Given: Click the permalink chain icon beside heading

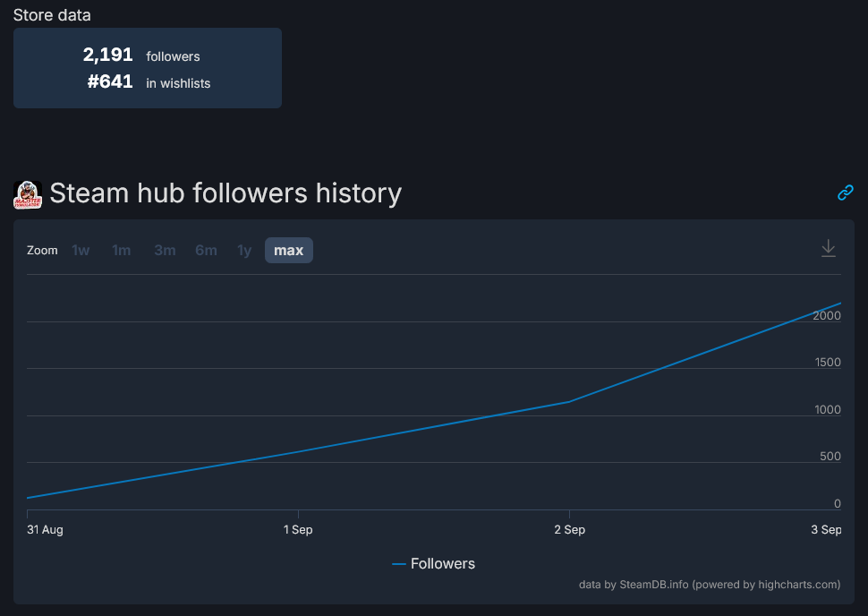Looking at the screenshot, I should coord(845,192).
